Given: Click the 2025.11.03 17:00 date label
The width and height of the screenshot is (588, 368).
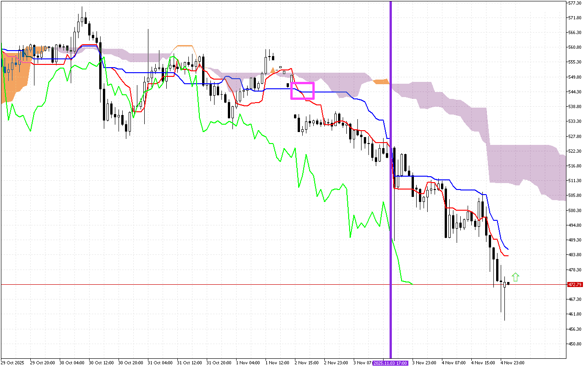Looking at the screenshot, I should click(x=390, y=363).
